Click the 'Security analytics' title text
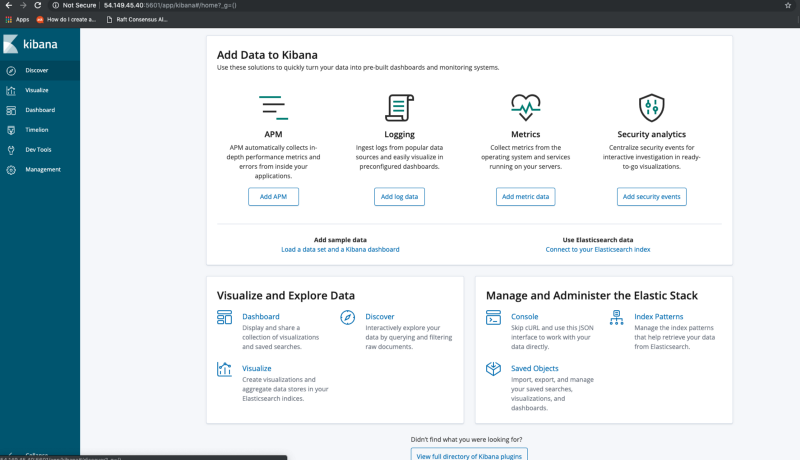800x460 pixels. click(x=652, y=135)
